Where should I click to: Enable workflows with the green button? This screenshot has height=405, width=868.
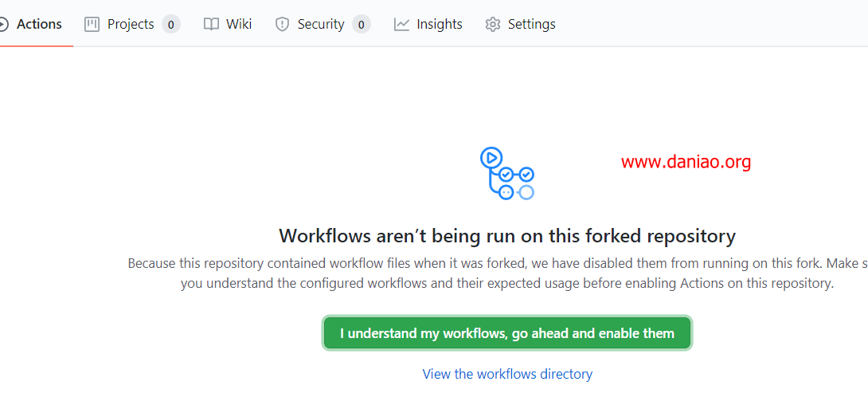tap(507, 333)
